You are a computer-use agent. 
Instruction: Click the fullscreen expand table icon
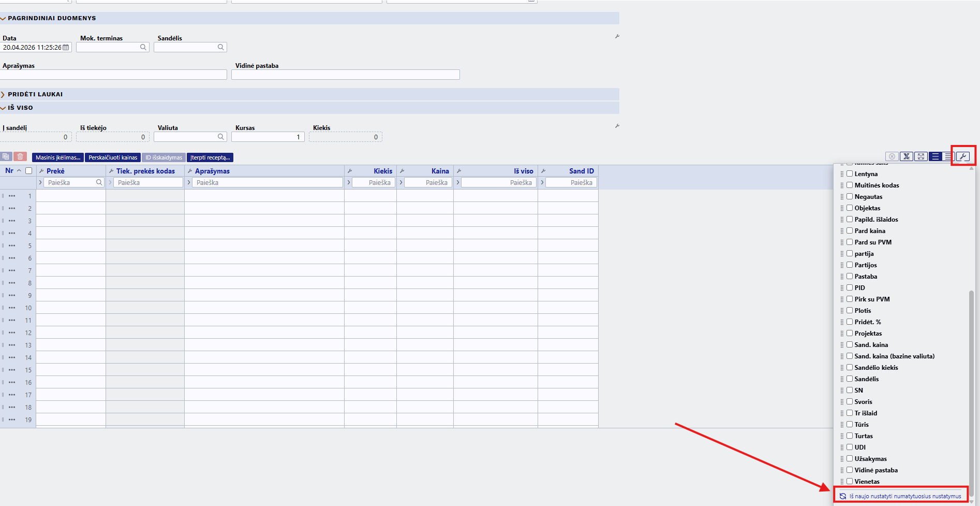pos(920,156)
